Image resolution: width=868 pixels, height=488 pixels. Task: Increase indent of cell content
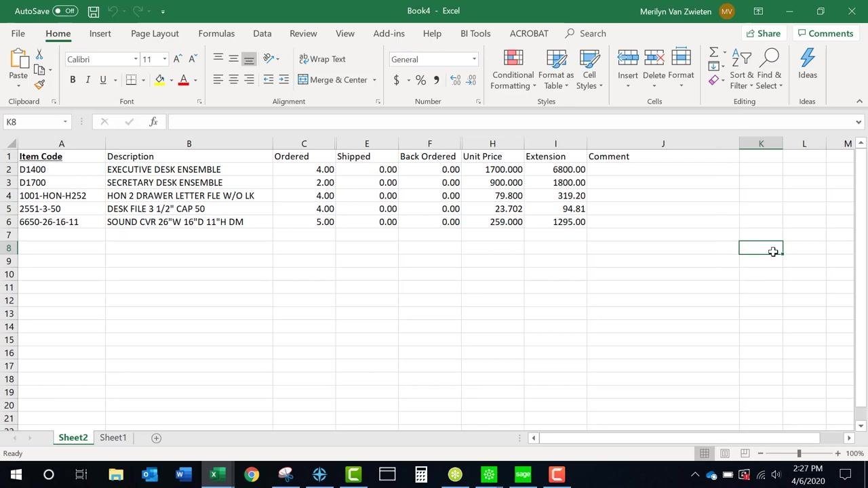283,80
